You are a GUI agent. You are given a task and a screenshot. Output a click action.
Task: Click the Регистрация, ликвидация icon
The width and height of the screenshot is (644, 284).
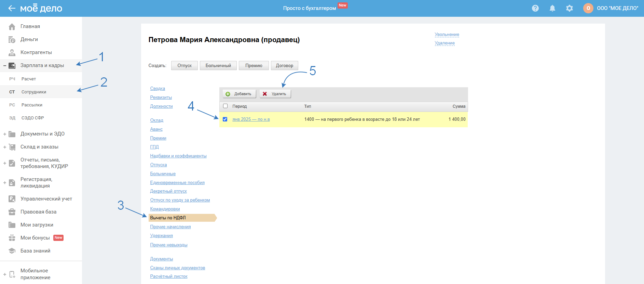(x=12, y=182)
